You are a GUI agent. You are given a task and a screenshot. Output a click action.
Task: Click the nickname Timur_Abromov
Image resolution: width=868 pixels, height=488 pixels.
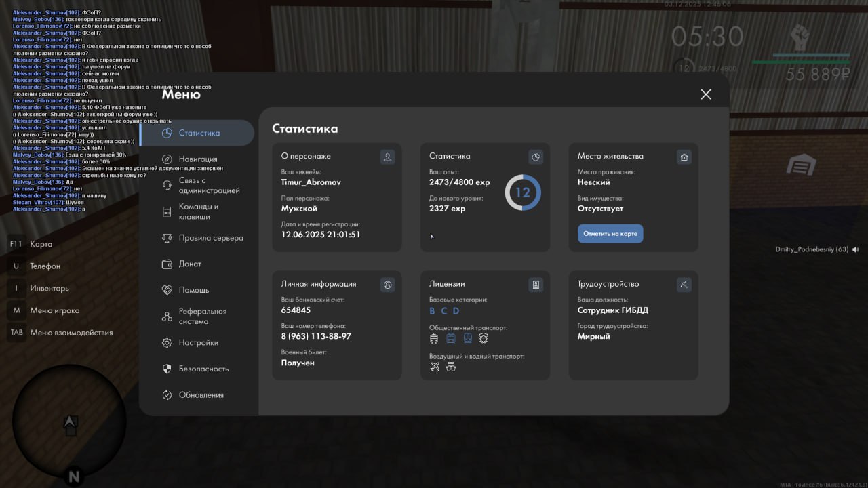(x=311, y=182)
